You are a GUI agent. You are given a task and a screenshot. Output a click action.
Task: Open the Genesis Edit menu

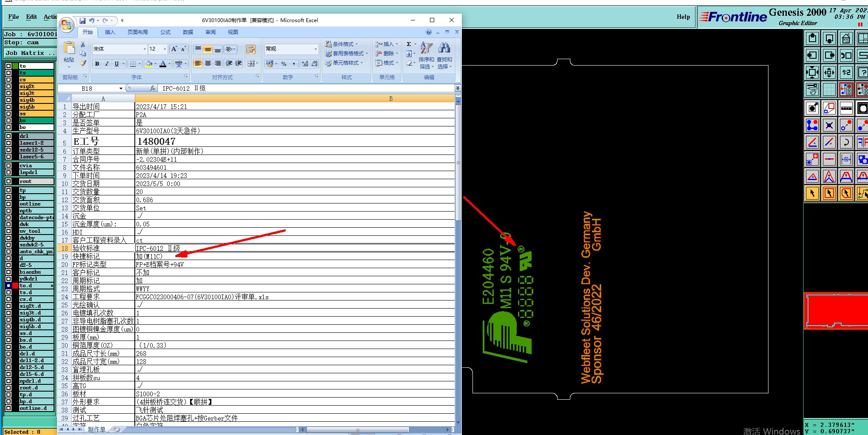click(31, 17)
